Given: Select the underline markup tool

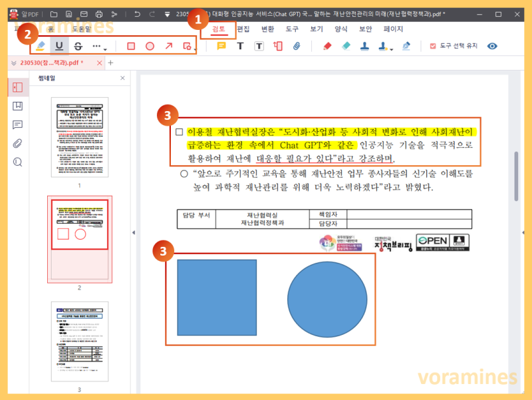Looking at the screenshot, I should pyautogui.click(x=59, y=46).
